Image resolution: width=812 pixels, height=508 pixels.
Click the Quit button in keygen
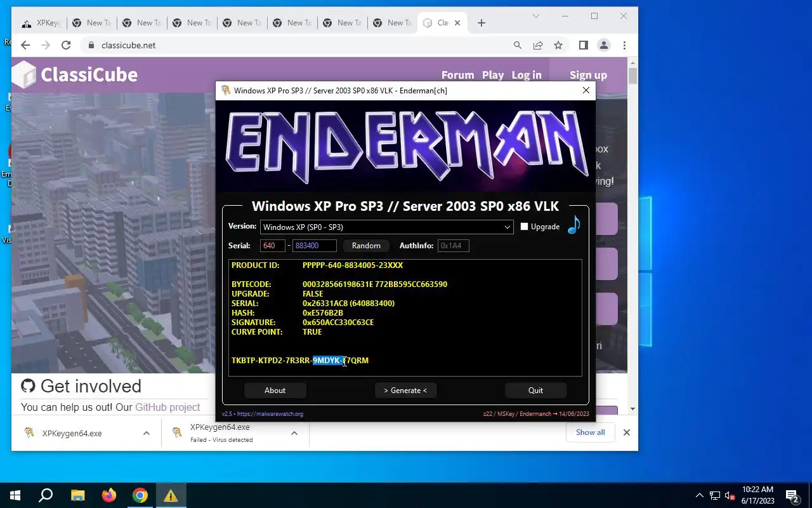pos(535,391)
